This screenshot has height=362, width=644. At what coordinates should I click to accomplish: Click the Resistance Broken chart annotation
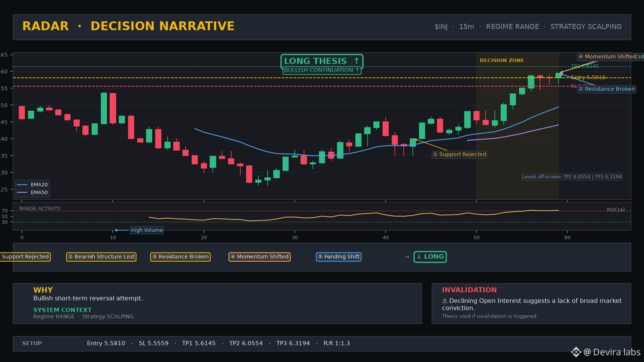[607, 89]
